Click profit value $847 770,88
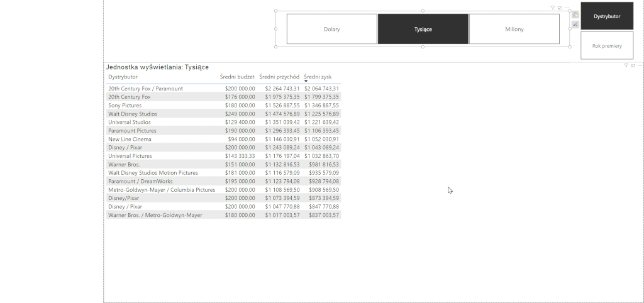Screen dimensions: 644x303 click(324, 207)
